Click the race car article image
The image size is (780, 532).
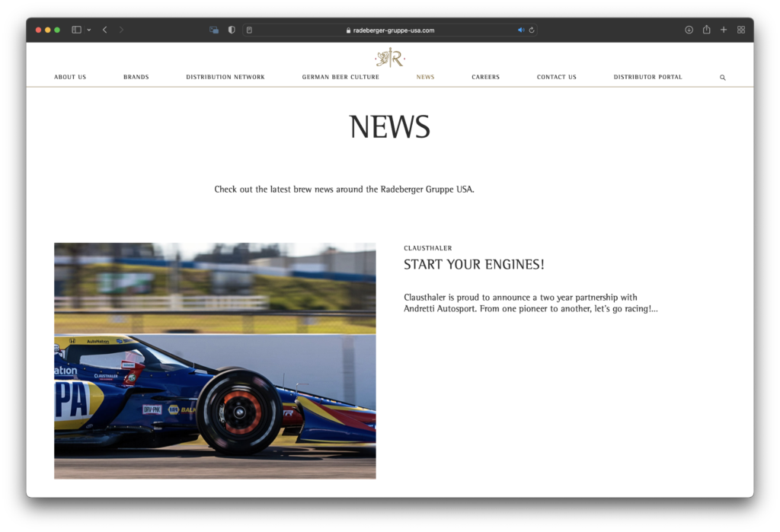tap(214, 361)
